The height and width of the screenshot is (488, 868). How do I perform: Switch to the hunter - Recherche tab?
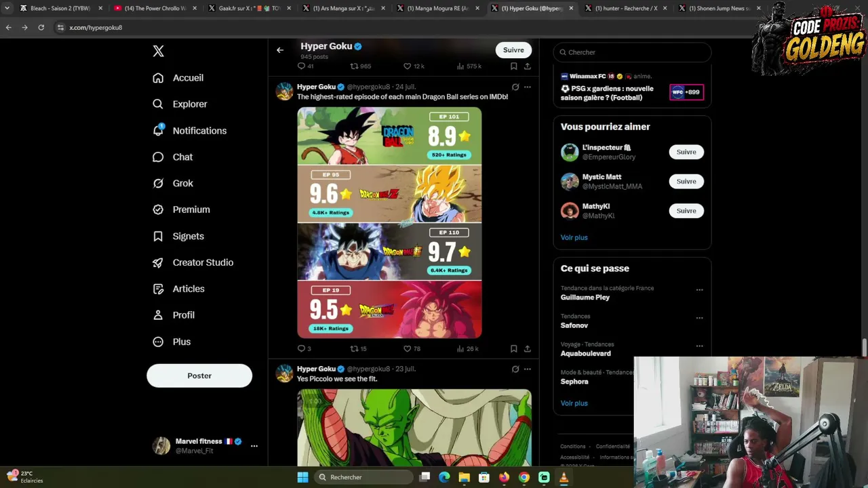(626, 8)
